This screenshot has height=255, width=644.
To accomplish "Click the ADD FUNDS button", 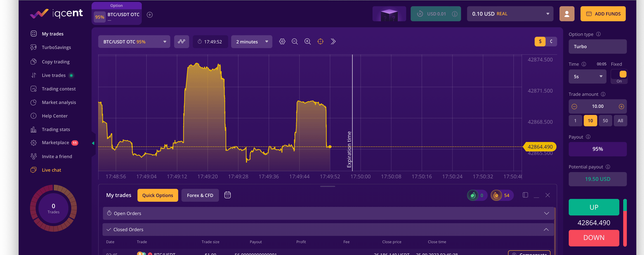I will pos(603,14).
